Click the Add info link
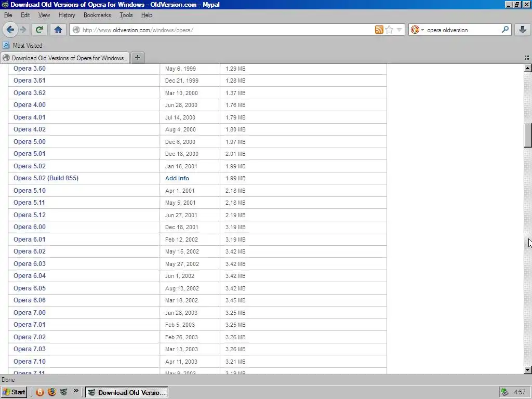532x399 pixels. point(177,178)
